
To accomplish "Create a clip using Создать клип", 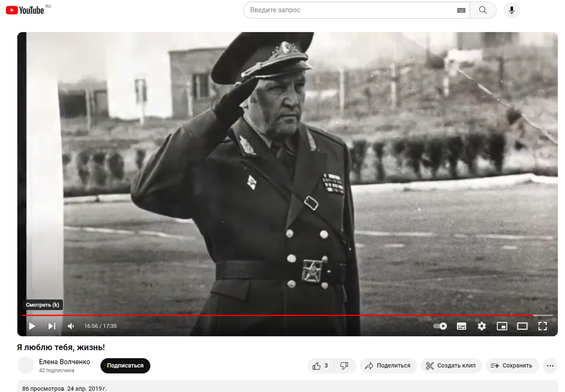I will click(x=451, y=365).
